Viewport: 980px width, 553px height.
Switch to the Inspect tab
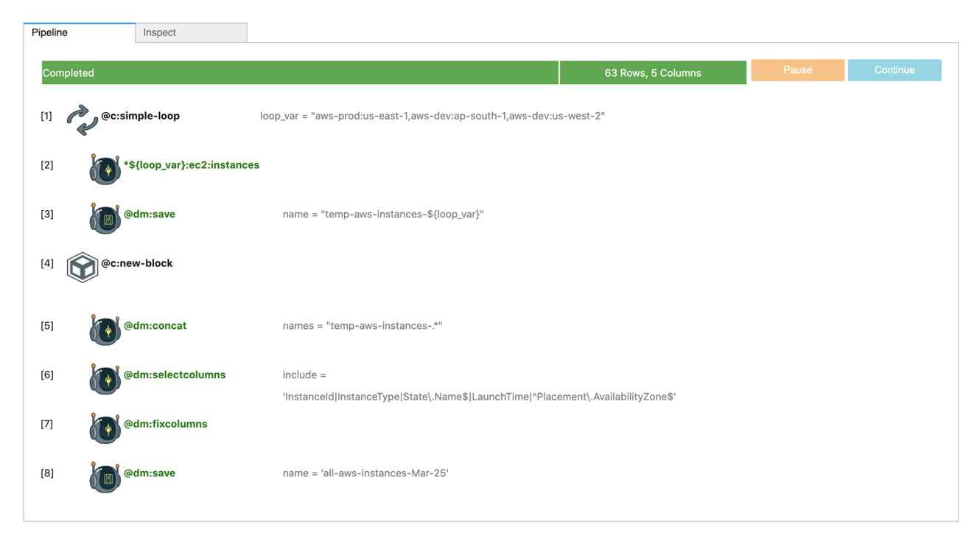point(190,32)
